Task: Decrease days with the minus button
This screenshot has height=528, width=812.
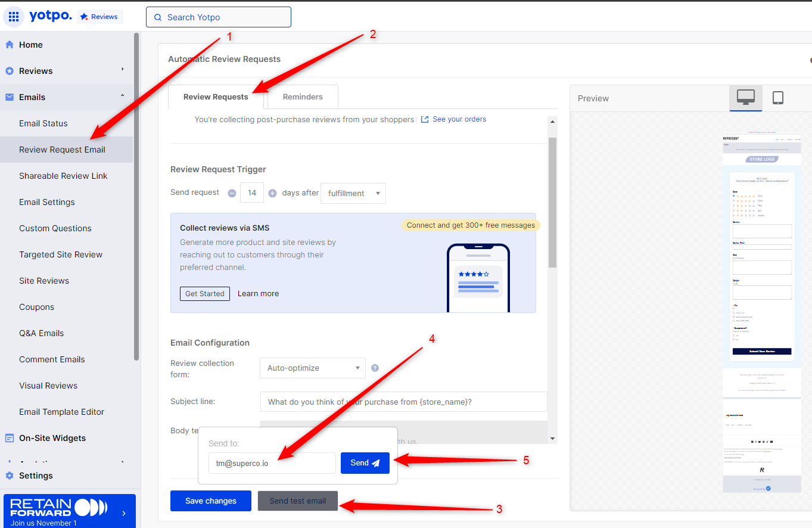Action: tap(232, 193)
